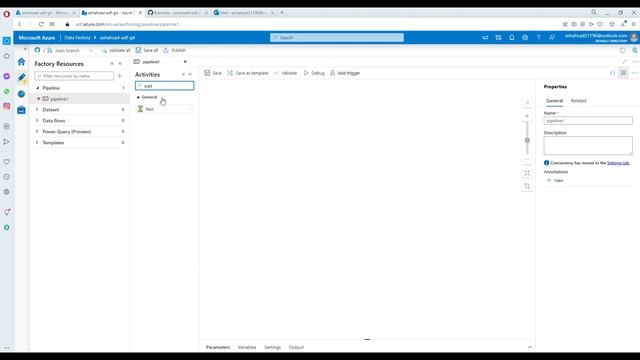Image resolution: width=640 pixels, height=360 pixels.
Task: Click the pipeline1 editor tab
Action: (x=151, y=62)
